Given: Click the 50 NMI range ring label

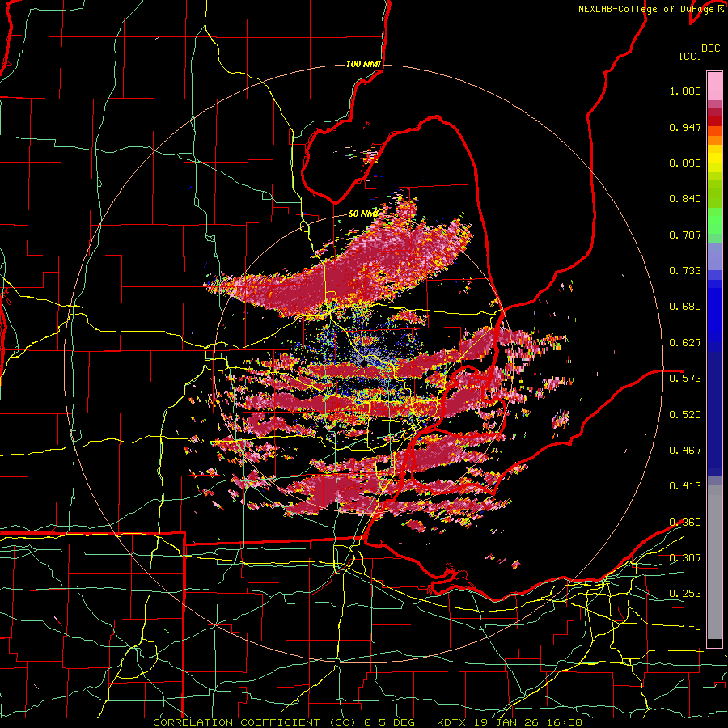Looking at the screenshot, I should [x=363, y=214].
